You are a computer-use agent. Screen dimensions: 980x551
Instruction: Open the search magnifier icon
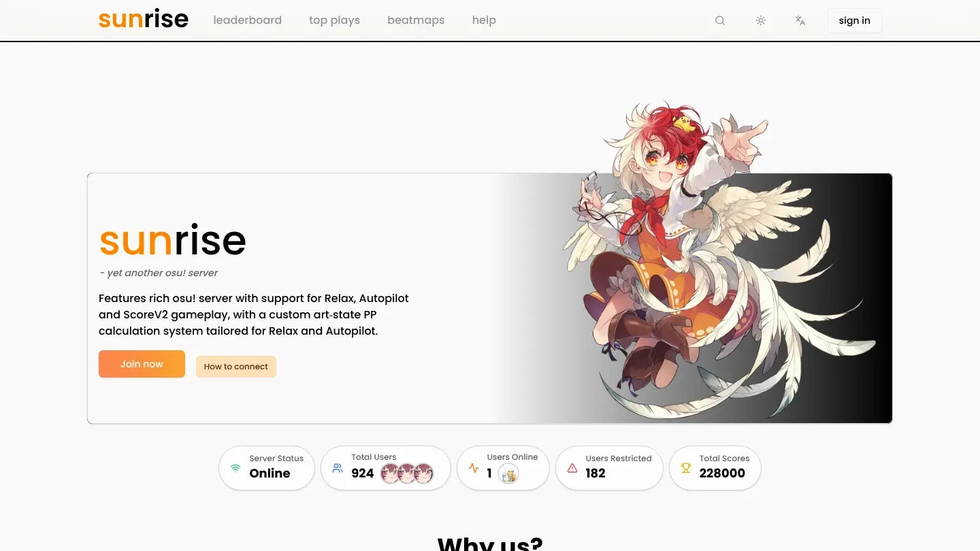click(720, 20)
